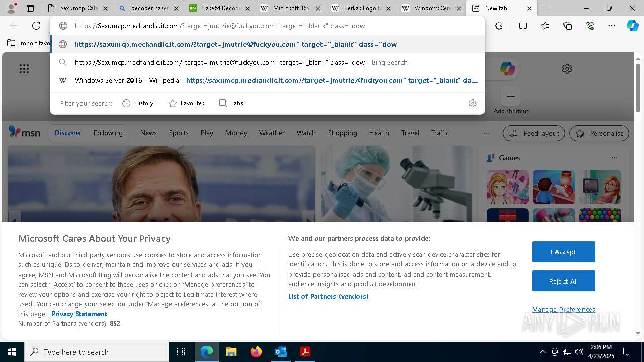The height and width of the screenshot is (362, 644).
Task: Select the Discover feed tab
Action: tap(68, 133)
